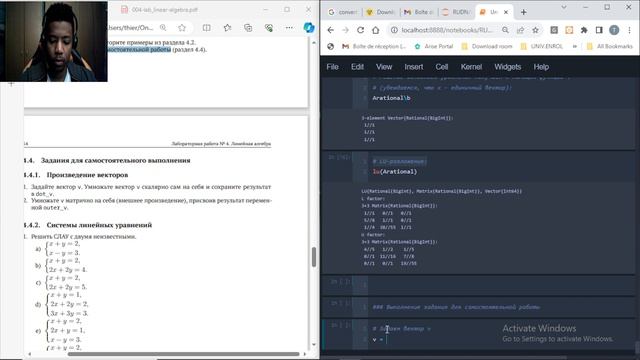This screenshot has width=640, height=360.
Task: Open Collections in the Edge toolbar
Action: point(248,28)
